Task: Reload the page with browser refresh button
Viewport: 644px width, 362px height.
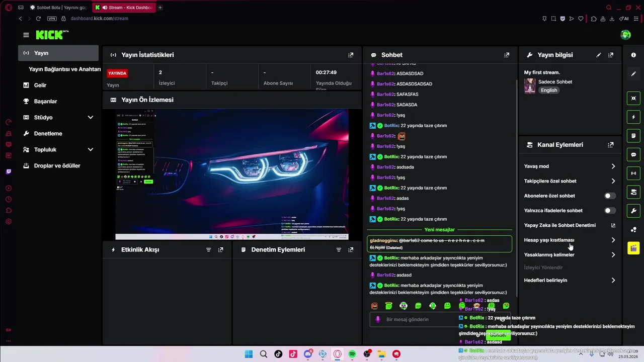Action: tap(38, 19)
